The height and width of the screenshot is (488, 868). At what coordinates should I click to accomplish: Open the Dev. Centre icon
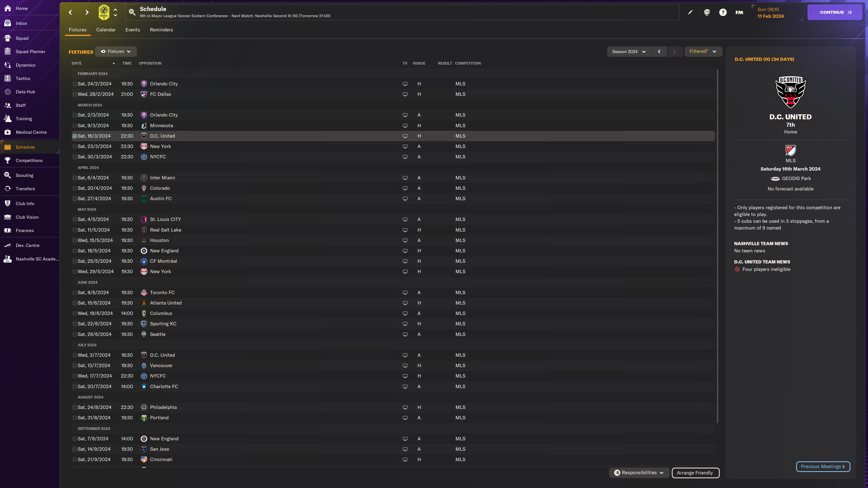[8, 245]
